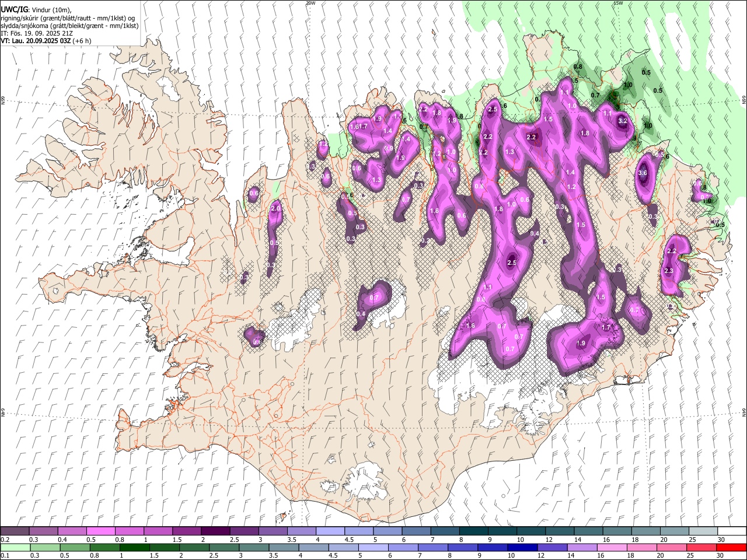This screenshot has height=560, width=747.
Task: Click the white swatch ending the upper legend row
Action: [x=731, y=531]
